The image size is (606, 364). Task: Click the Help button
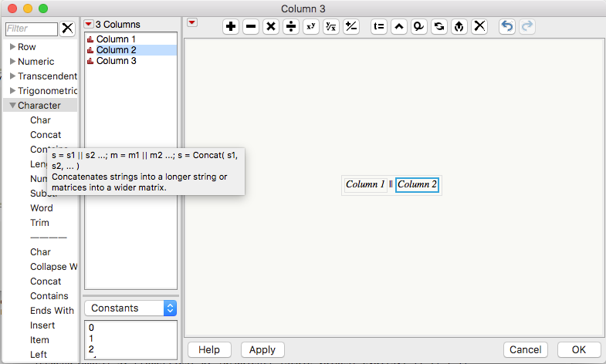tap(209, 349)
